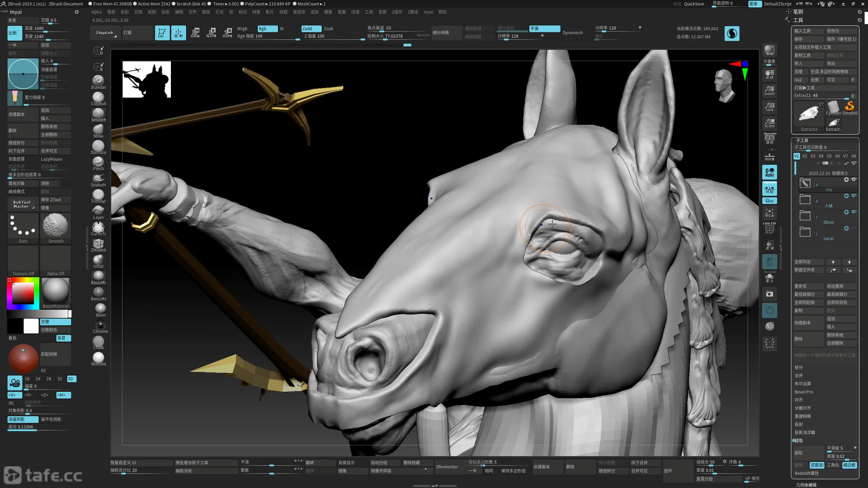This screenshot has width=868, height=488.
Task: Select the ClayBuildup brush icon
Action: [98, 98]
